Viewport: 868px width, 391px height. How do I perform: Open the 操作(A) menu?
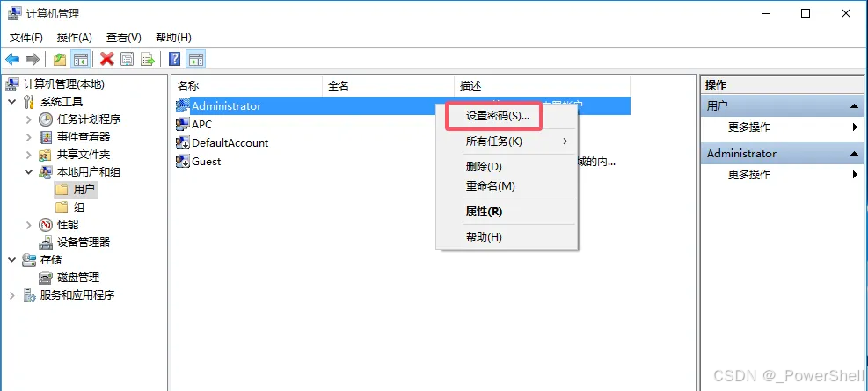click(74, 38)
